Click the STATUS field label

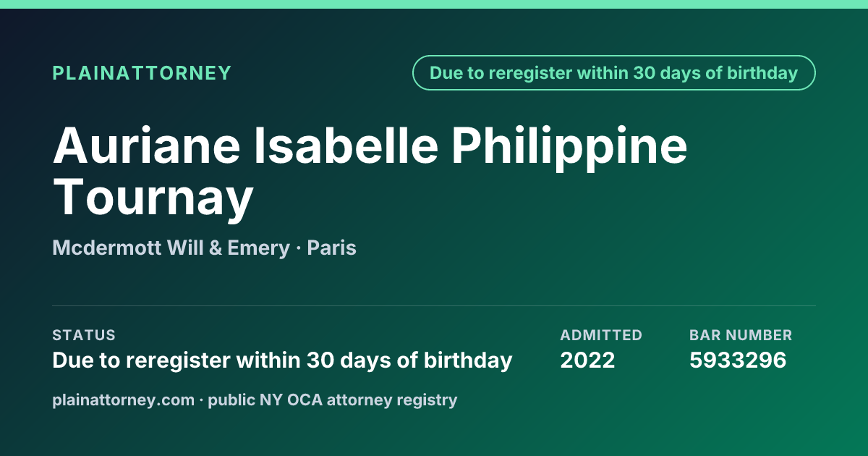84,336
